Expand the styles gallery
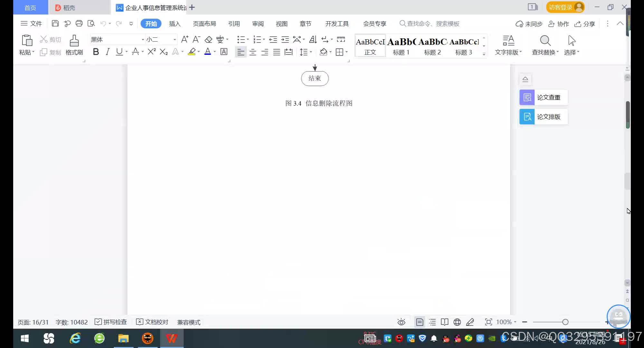Viewport: 644px width, 348px height. (484, 54)
